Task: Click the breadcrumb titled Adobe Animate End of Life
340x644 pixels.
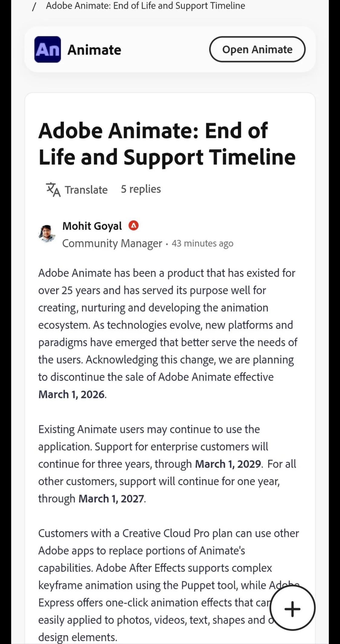Action: click(x=145, y=5)
